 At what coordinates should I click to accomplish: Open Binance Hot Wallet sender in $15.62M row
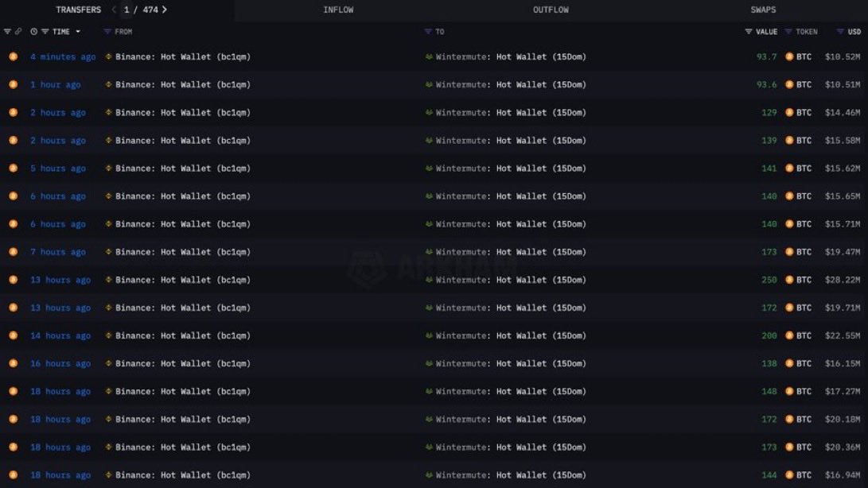183,168
